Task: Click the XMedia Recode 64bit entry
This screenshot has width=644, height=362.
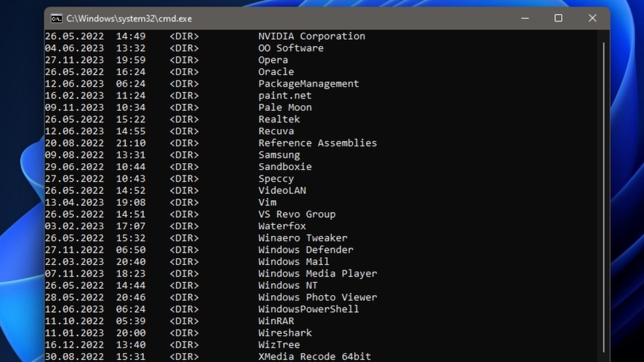Action: [314, 356]
